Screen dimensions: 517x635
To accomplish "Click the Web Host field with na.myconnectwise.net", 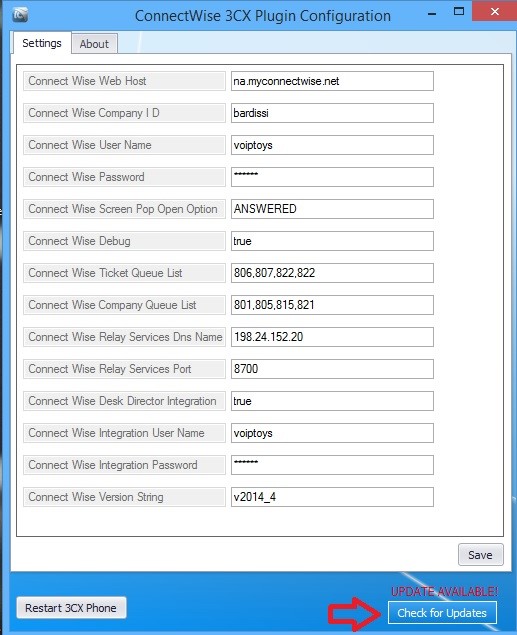I will point(332,81).
